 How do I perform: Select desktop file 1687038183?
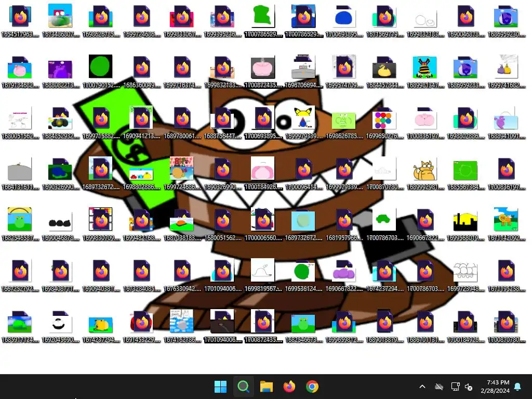click(x=182, y=224)
